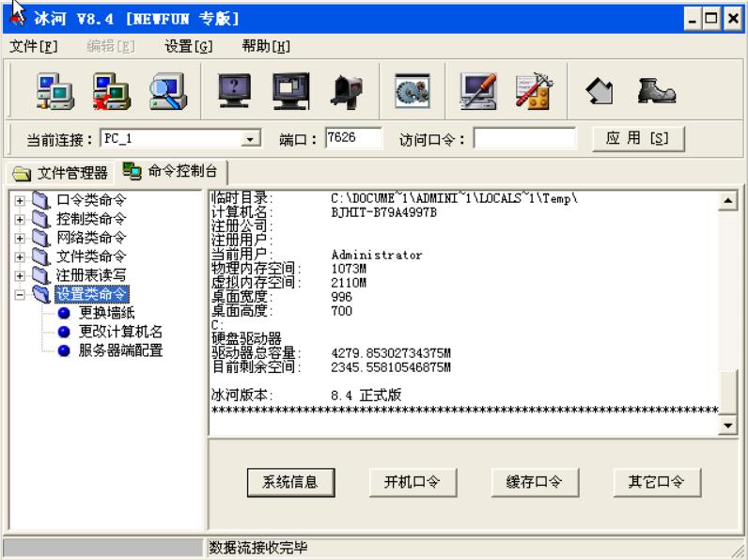Open the 设置[G] menu
Viewport: 748px width, 560px height.
click(189, 46)
